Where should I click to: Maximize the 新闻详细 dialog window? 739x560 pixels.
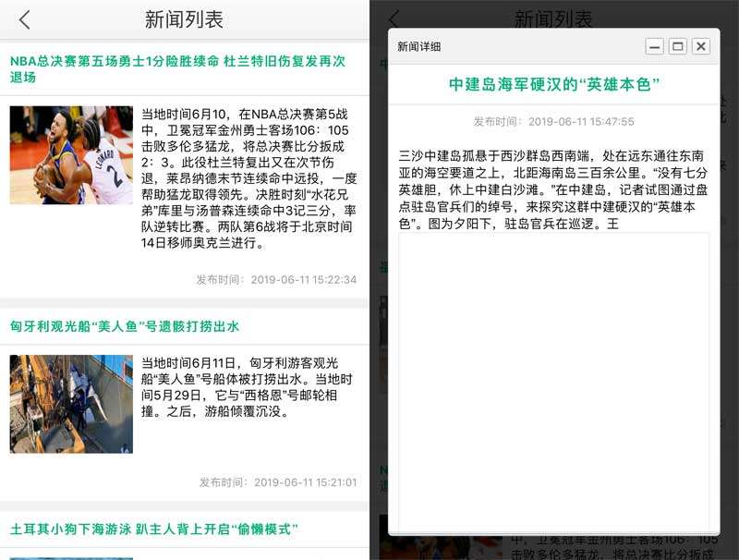677,46
